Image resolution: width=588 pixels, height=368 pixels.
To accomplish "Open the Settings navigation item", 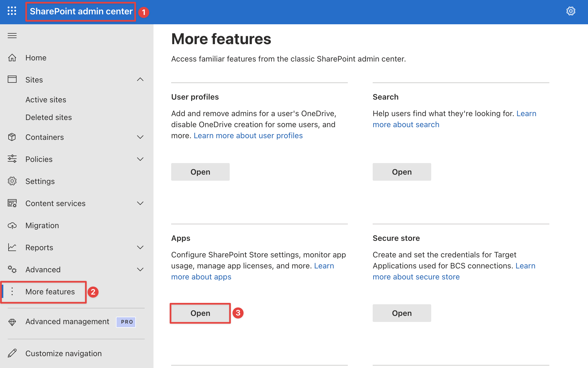I will [x=40, y=181].
